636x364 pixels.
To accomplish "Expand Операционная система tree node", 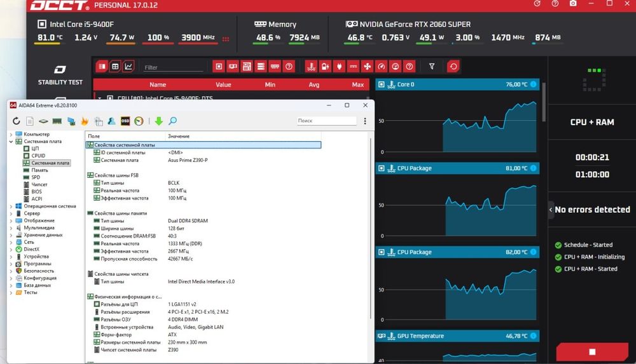I will pyautogui.click(x=11, y=206).
